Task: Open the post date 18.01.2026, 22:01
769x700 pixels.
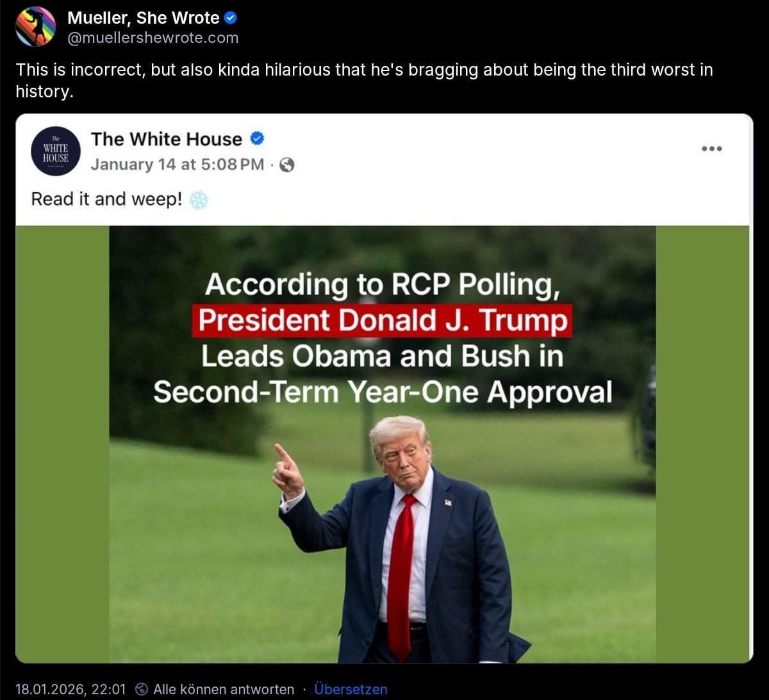Action: point(70,689)
